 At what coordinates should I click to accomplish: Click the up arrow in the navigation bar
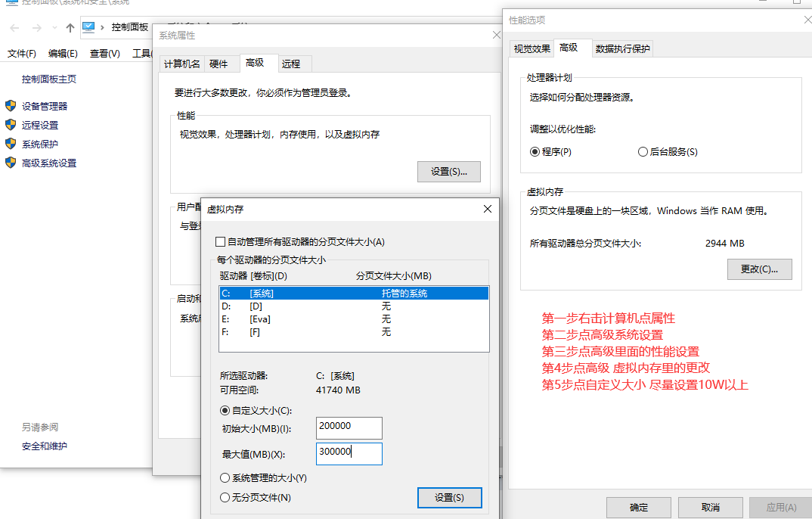coord(70,27)
